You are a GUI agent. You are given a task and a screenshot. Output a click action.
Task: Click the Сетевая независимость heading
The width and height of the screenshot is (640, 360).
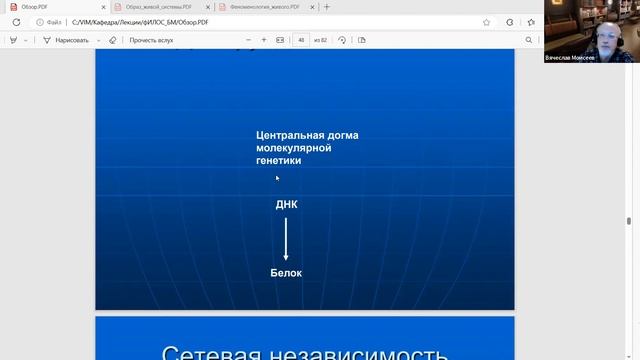[305, 352]
